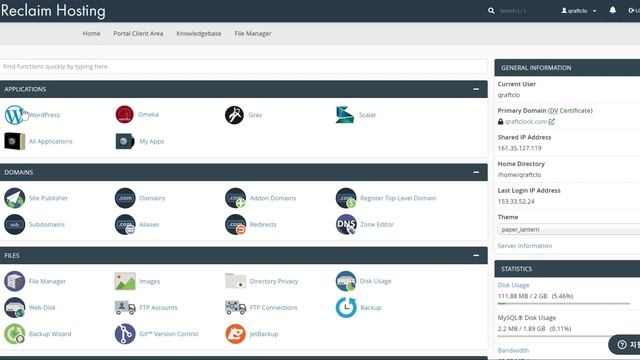Viewport: 640px width, 360px height.
Task: Click the help support bubble button
Action: [x=624, y=344]
